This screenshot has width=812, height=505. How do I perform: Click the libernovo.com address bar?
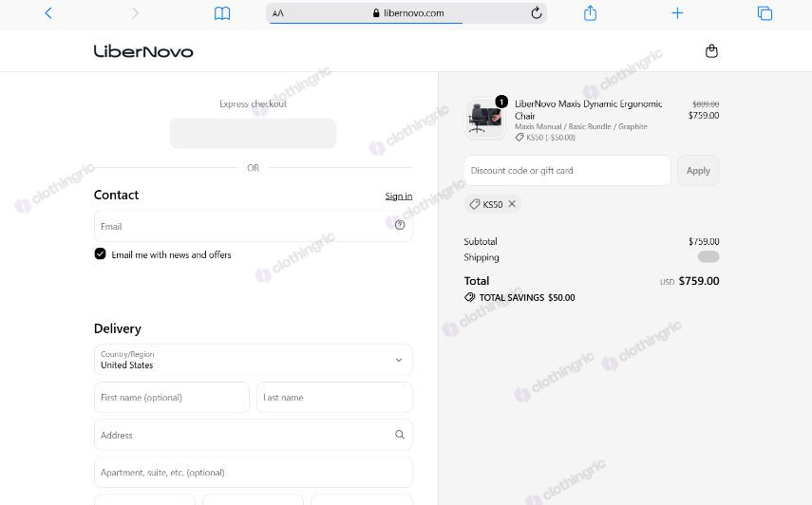pyautogui.click(x=406, y=13)
